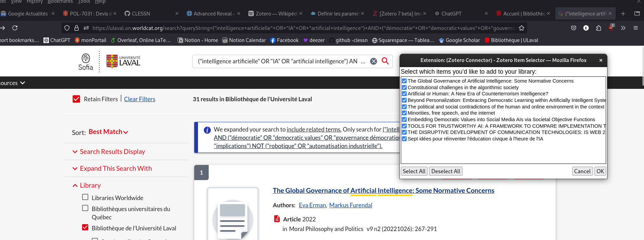Clear the search query with X icon

[x=374, y=61]
